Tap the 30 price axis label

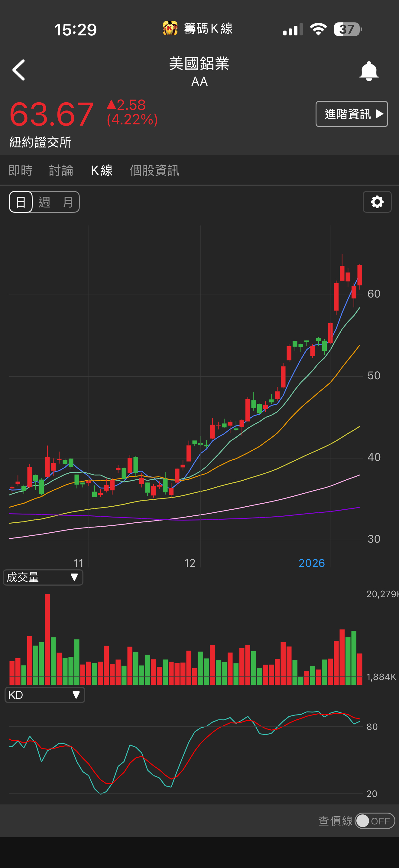coord(374,539)
